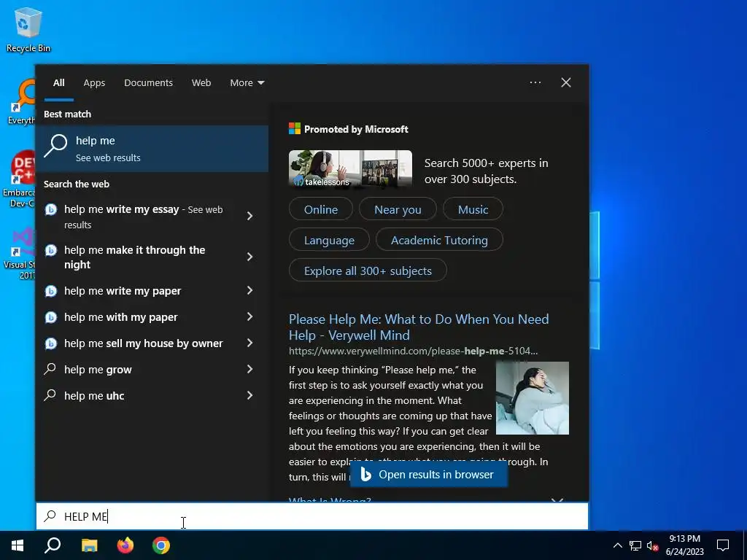Click the Online subject pill

tap(321, 209)
